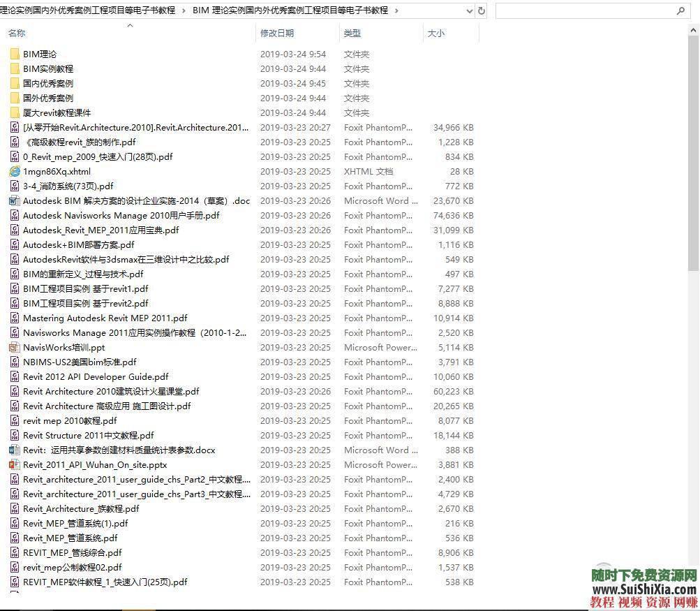Screen dimensions: 700x611
Task: Select file Autodesk Navisworks Manage 2010用户手册.pdf
Action: point(121,216)
